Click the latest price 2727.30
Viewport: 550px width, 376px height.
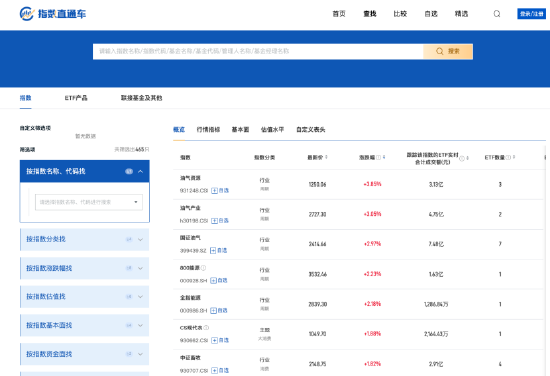coord(317,214)
